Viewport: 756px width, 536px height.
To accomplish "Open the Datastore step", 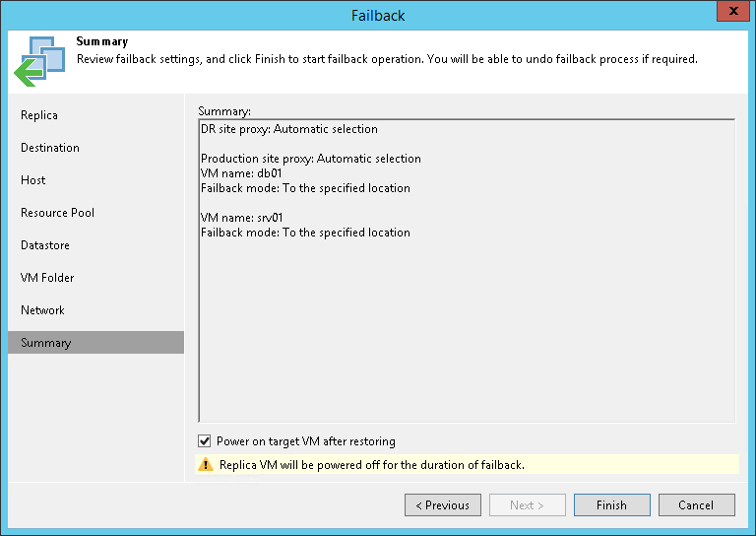I will pyautogui.click(x=45, y=245).
